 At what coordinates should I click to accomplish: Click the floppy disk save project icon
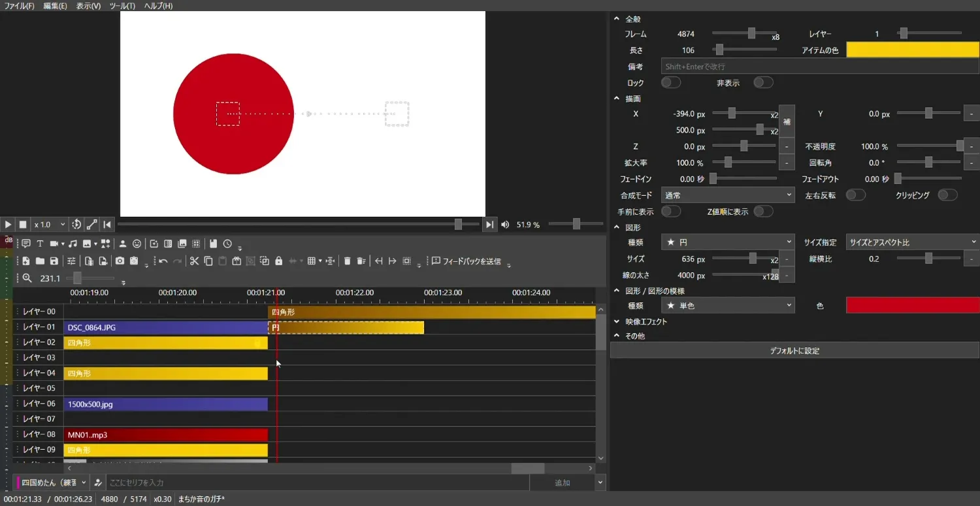click(54, 261)
